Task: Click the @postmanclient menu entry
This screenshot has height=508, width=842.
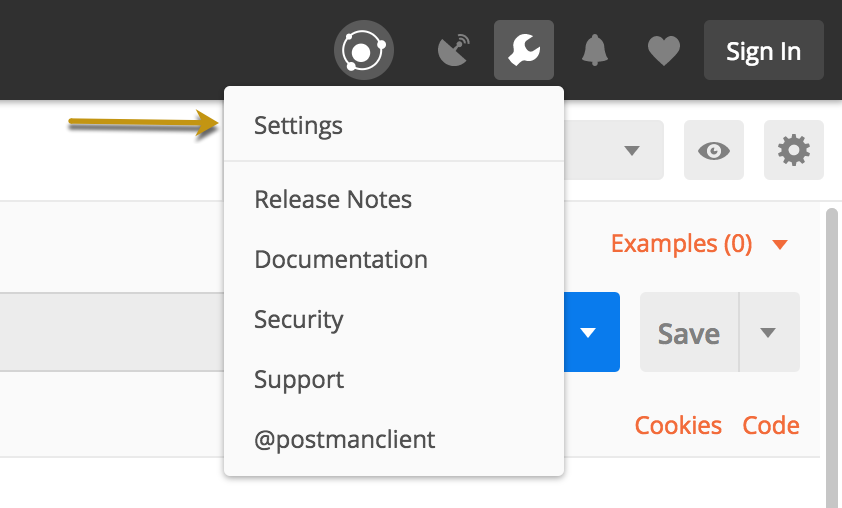Action: pyautogui.click(x=345, y=439)
